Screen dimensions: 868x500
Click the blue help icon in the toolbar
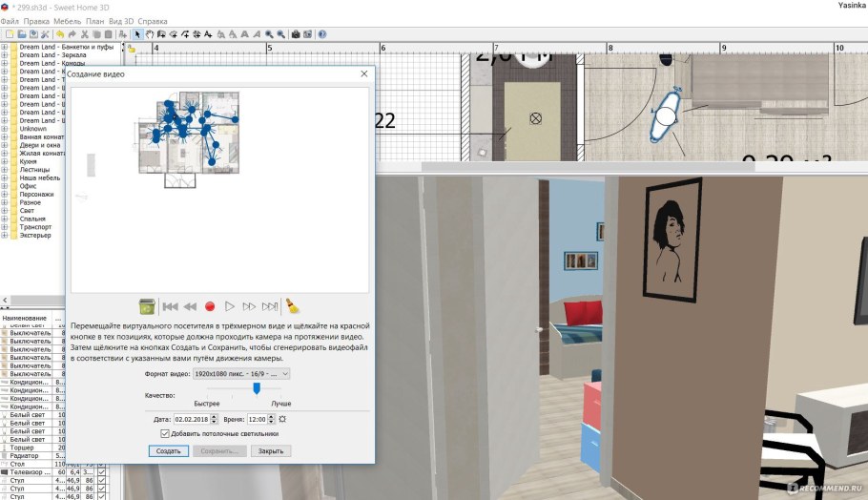321,34
